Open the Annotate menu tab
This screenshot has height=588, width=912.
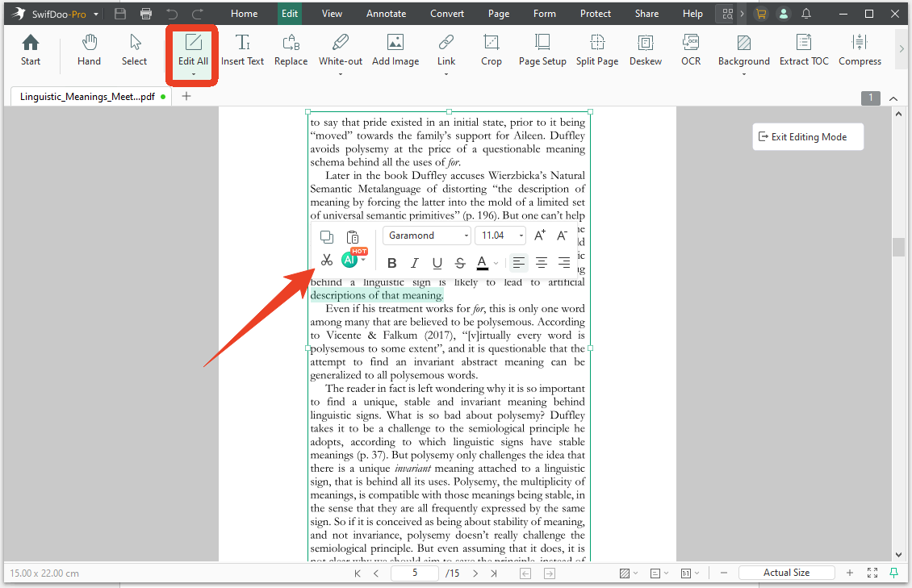click(x=387, y=14)
